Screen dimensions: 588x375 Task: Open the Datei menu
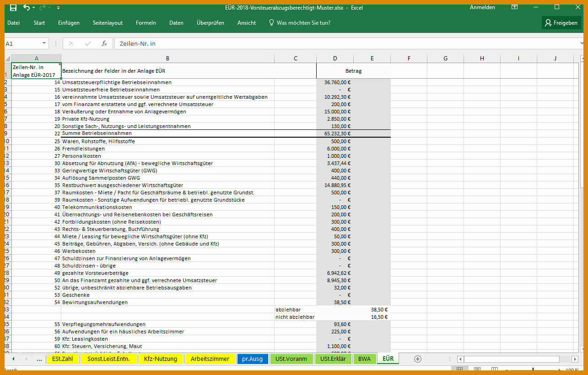coord(14,23)
